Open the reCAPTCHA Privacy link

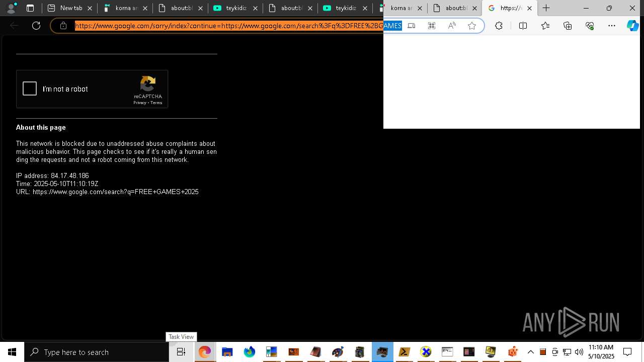coord(139,103)
